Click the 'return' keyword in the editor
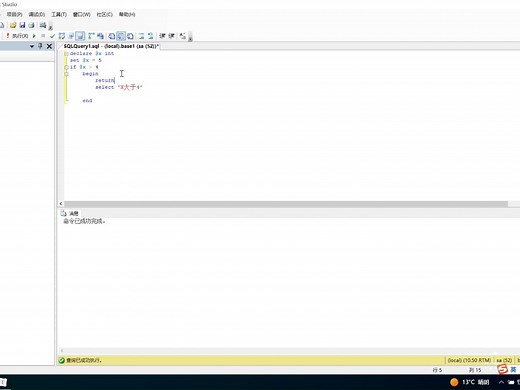Image resolution: width=520 pixels, height=390 pixels. click(x=105, y=80)
